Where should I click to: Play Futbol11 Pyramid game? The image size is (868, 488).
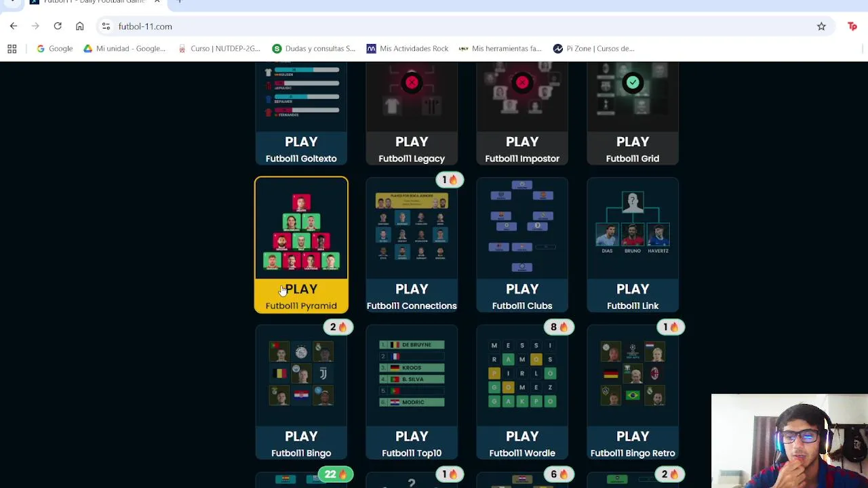[301, 296]
